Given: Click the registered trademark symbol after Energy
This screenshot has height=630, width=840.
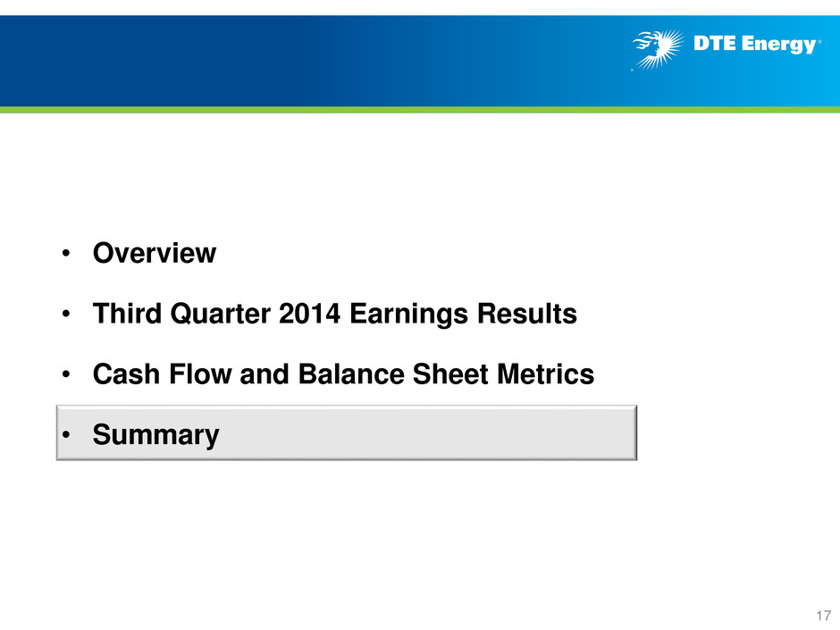Looking at the screenshot, I should [819, 41].
